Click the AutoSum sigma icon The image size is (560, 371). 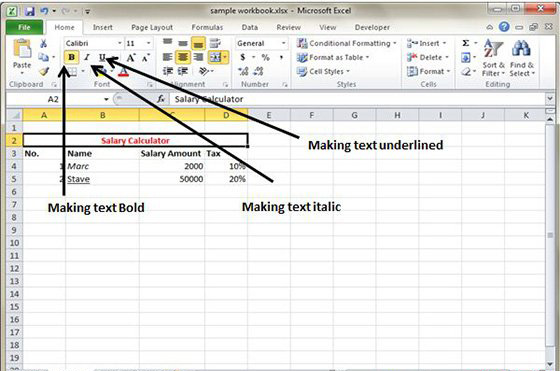pyautogui.click(x=466, y=43)
